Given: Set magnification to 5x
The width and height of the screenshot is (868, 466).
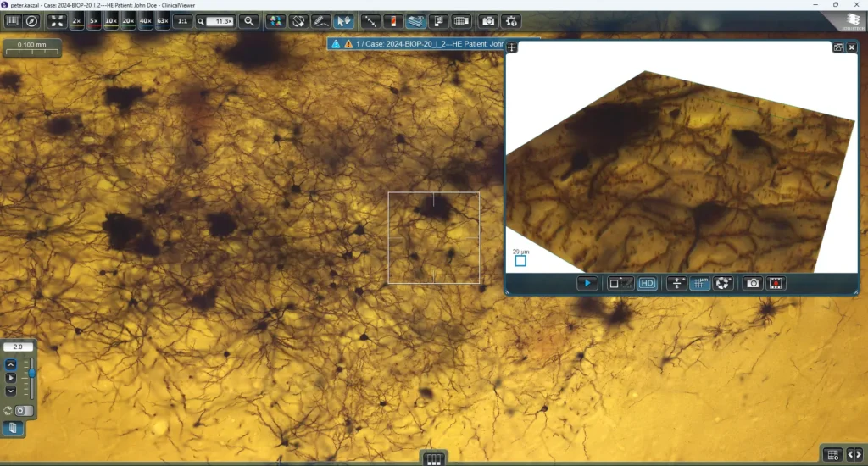Looking at the screenshot, I should point(94,21).
